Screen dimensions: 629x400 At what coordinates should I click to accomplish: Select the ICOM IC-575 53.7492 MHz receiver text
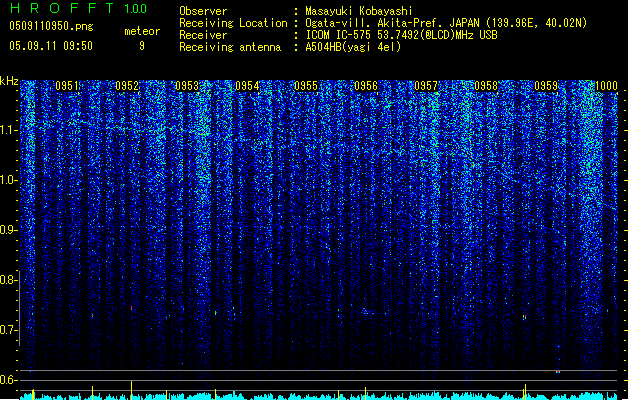point(402,35)
